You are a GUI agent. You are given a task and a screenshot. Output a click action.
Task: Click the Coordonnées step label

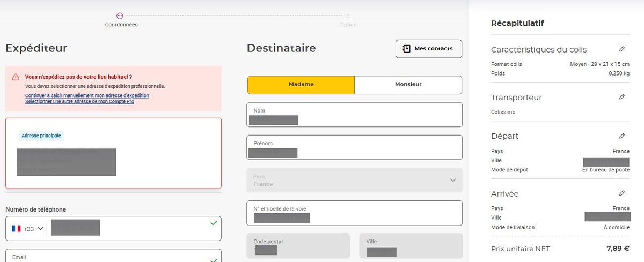click(121, 25)
